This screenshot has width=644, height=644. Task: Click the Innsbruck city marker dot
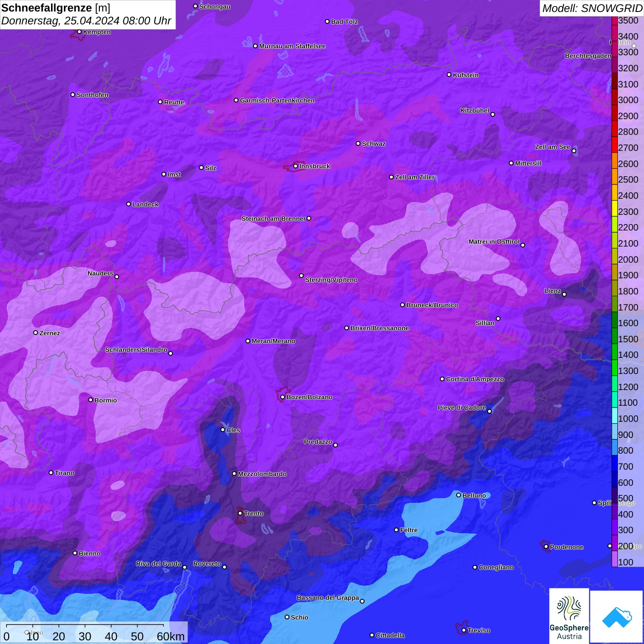click(x=296, y=166)
